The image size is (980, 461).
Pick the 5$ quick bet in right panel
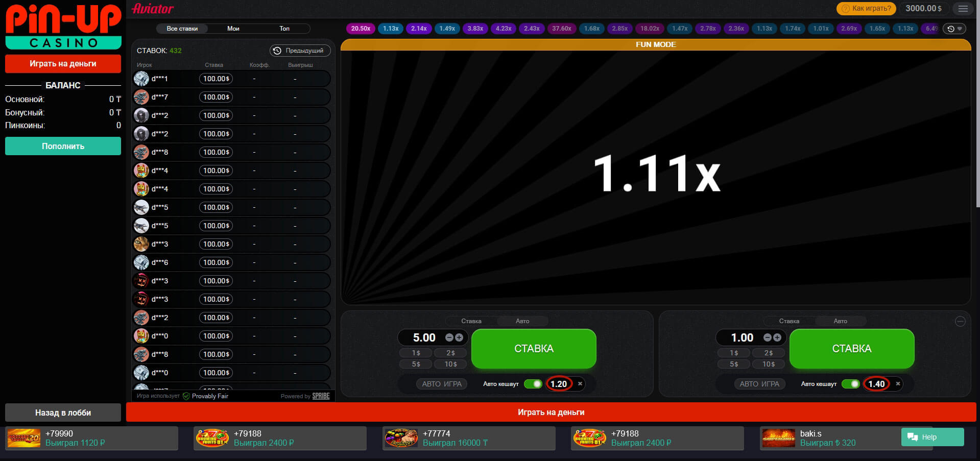[x=734, y=364]
